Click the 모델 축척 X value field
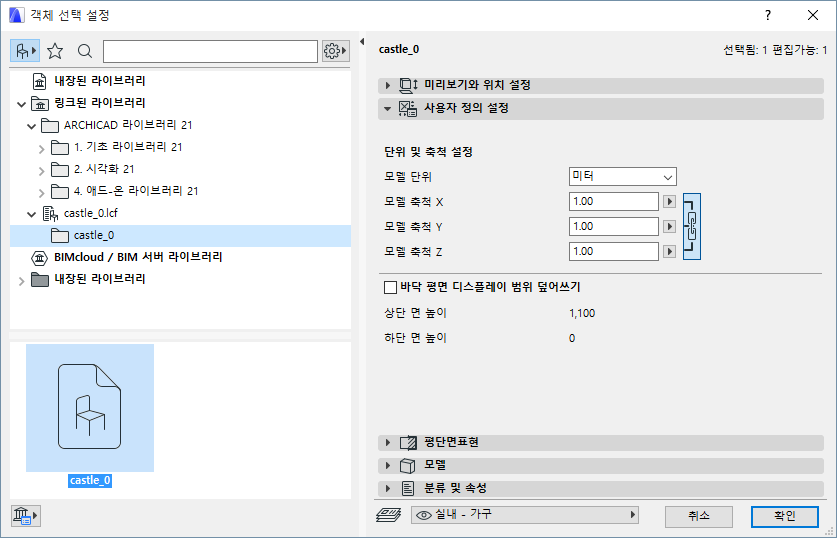 (x=613, y=201)
